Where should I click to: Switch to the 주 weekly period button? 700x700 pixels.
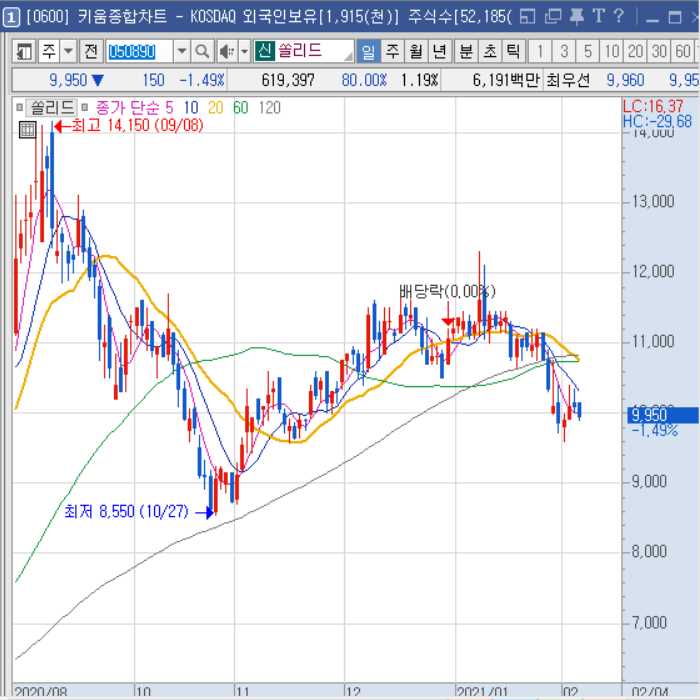[392, 52]
